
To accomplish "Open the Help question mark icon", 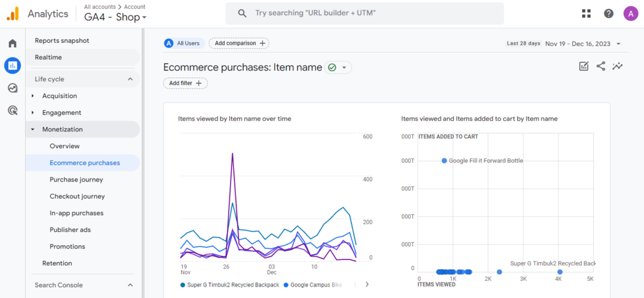I will pyautogui.click(x=608, y=13).
